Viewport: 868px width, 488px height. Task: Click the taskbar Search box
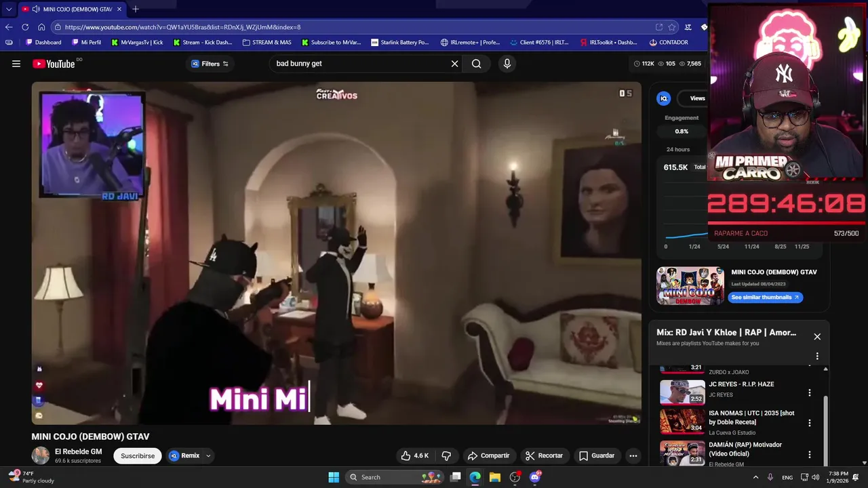pos(395,477)
